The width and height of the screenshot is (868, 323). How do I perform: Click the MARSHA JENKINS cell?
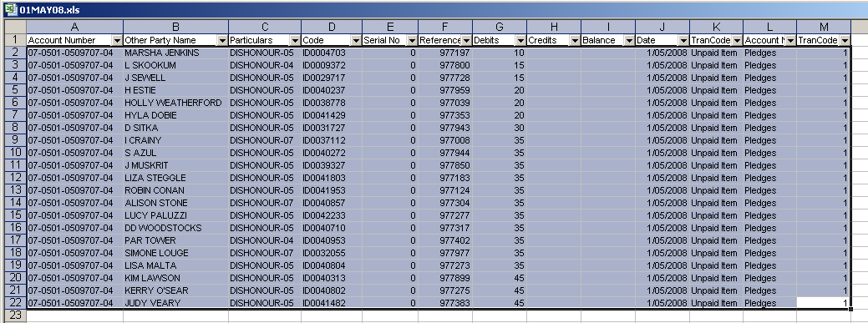coord(176,53)
